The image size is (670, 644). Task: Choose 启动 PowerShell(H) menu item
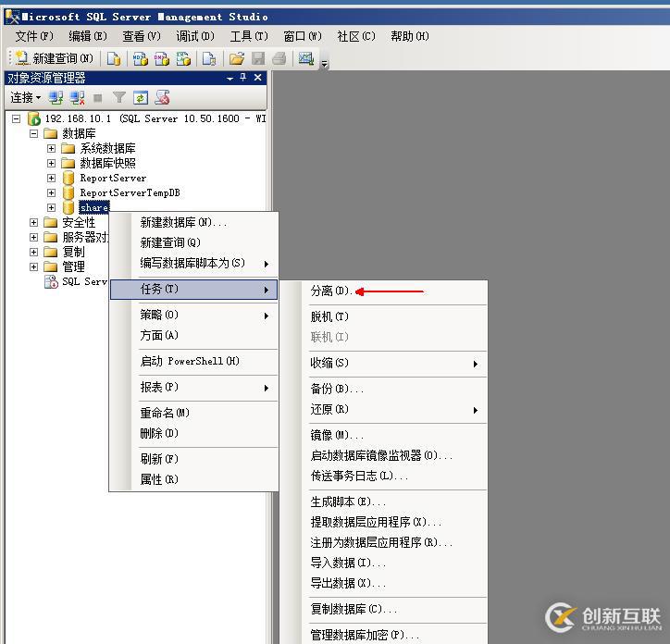(x=193, y=362)
